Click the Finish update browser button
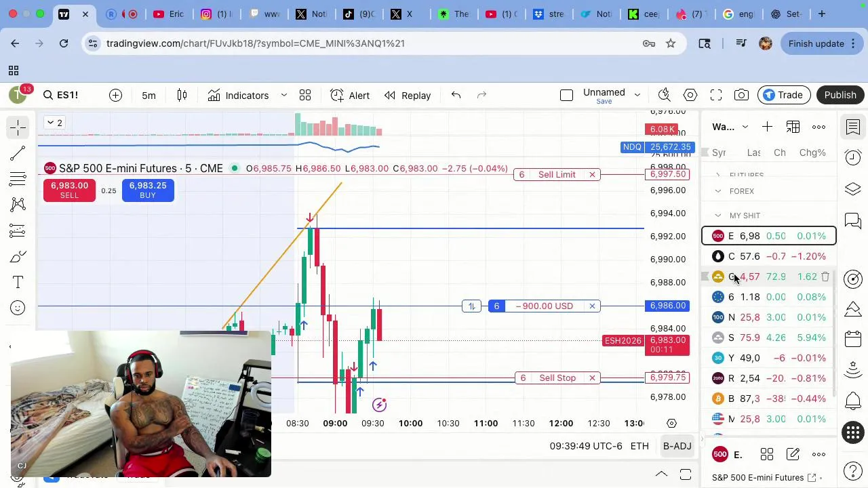The width and height of the screenshot is (868, 488). pos(822,43)
